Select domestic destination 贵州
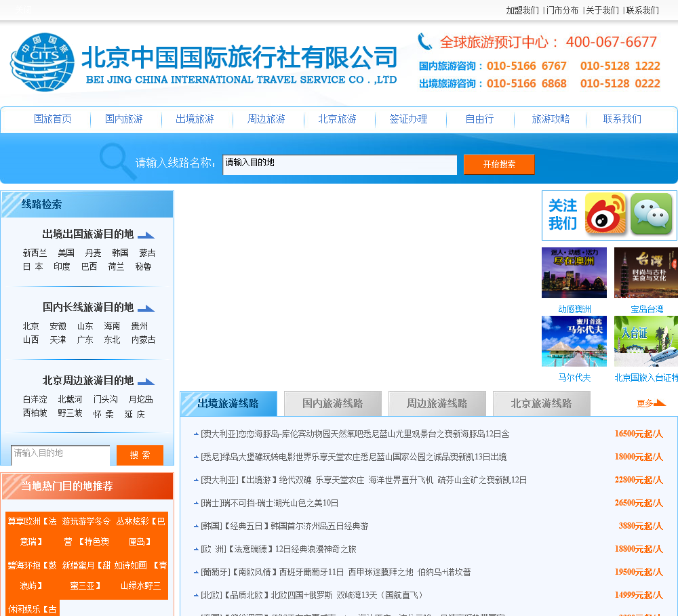 coord(139,326)
